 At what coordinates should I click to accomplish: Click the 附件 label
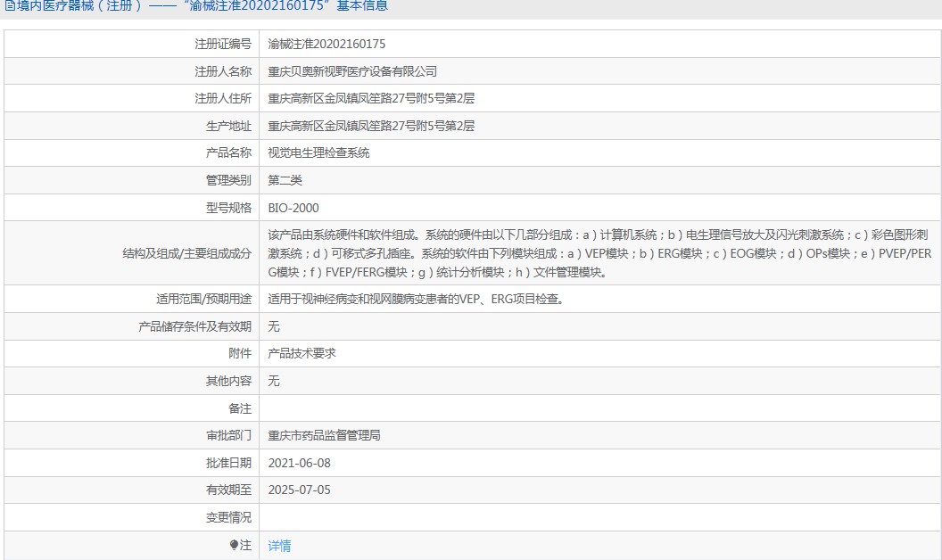pos(240,354)
